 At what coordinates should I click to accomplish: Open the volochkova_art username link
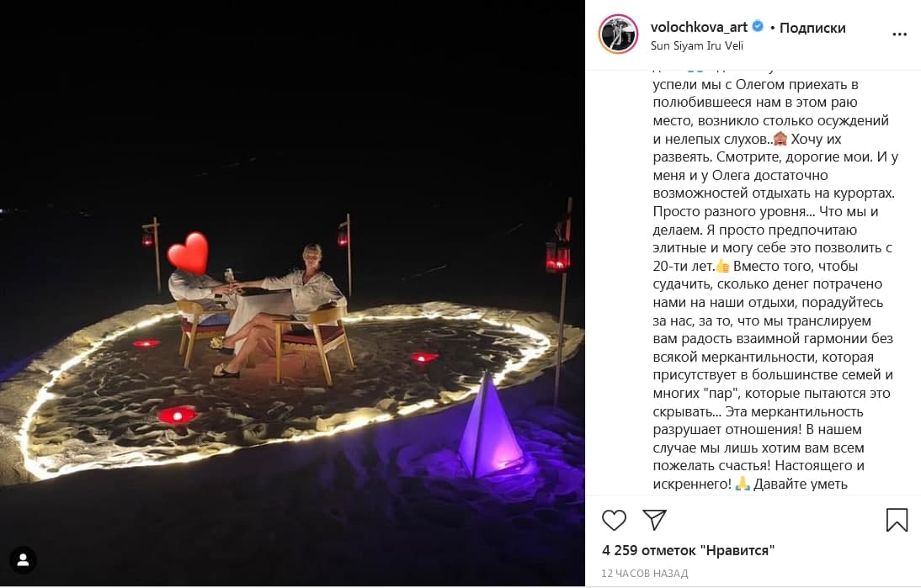(699, 27)
